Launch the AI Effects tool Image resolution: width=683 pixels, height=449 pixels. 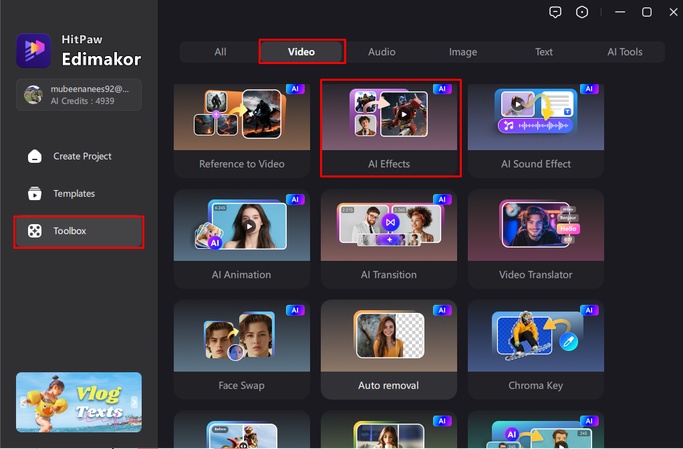click(x=389, y=129)
